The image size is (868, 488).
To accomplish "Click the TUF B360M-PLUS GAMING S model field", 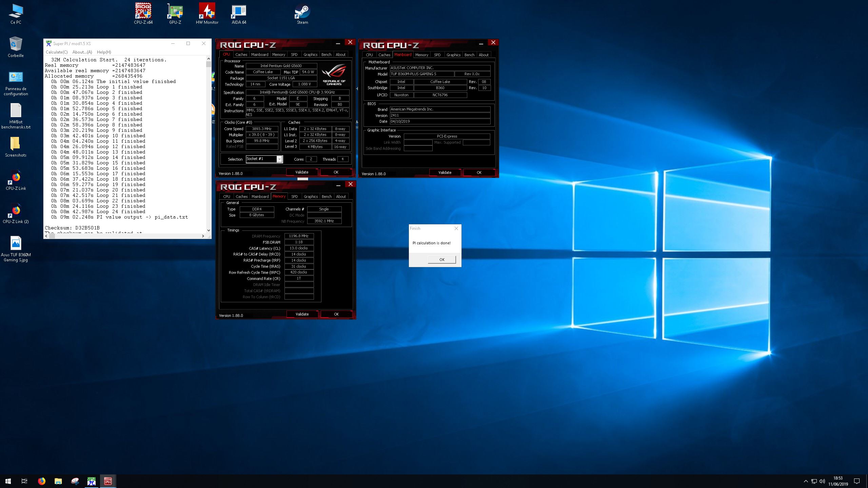I will [x=422, y=74].
